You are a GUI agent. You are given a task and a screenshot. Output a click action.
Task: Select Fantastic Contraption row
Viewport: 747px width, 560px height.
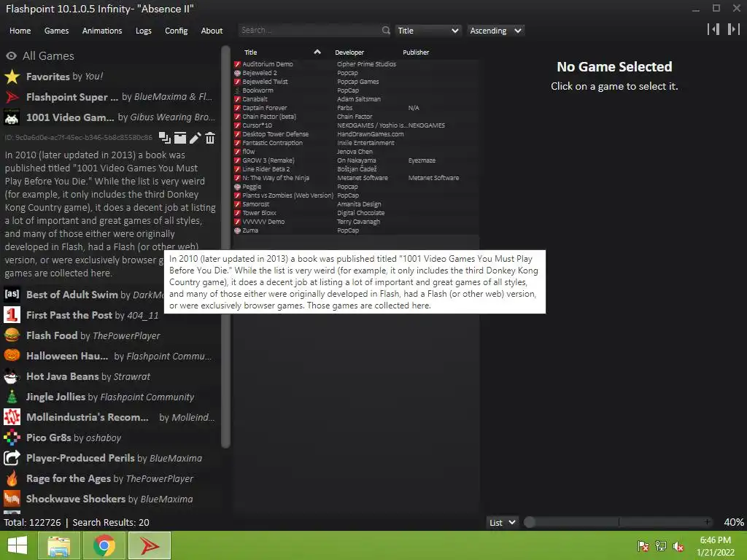(356, 143)
